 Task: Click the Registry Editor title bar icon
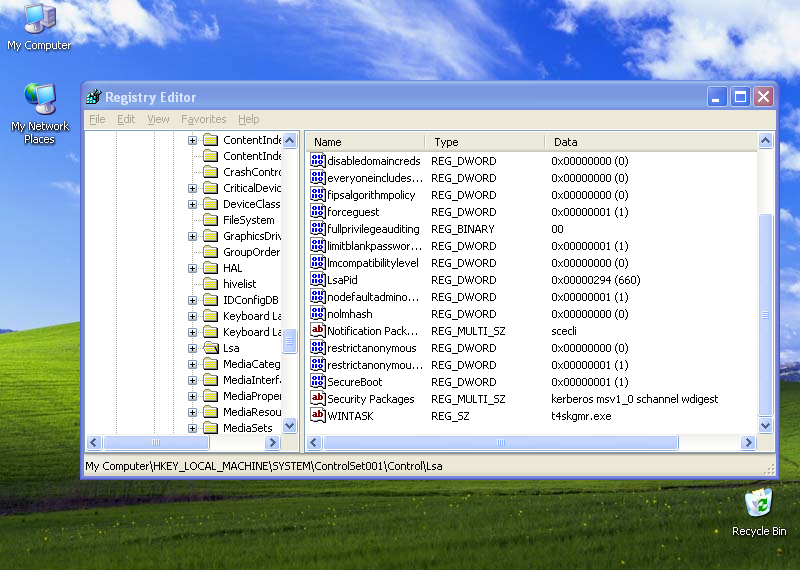pos(94,96)
